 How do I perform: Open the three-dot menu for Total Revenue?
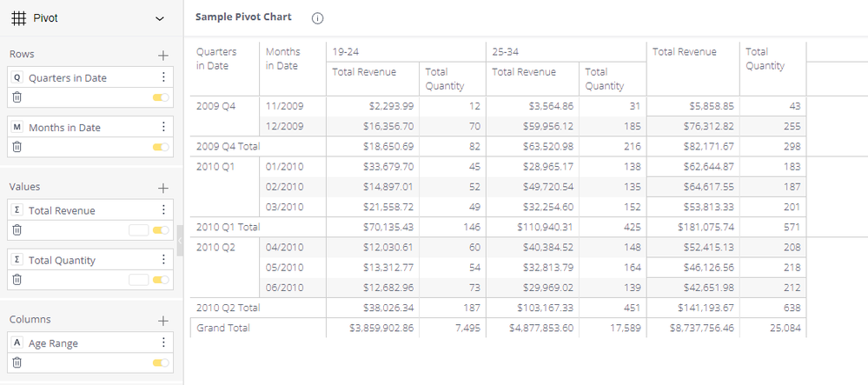point(163,209)
